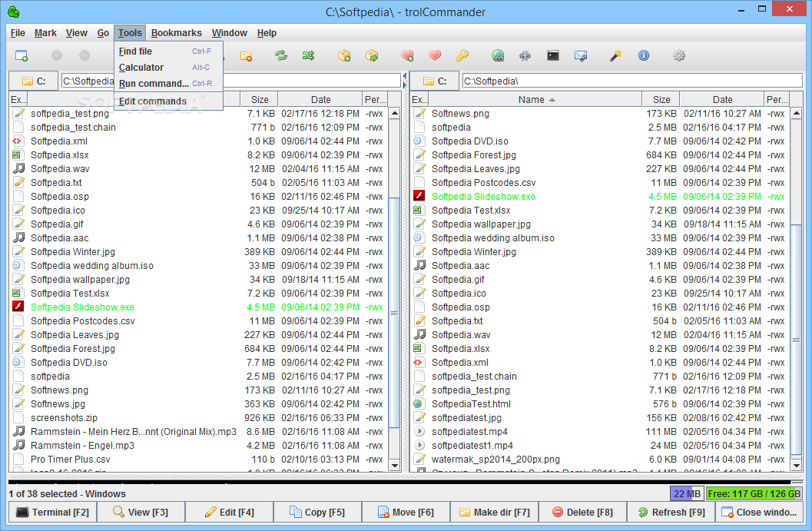Viewport: 812px width, 531px height.
Task: Show server connections with the linked-arrows icon
Action: click(525, 55)
